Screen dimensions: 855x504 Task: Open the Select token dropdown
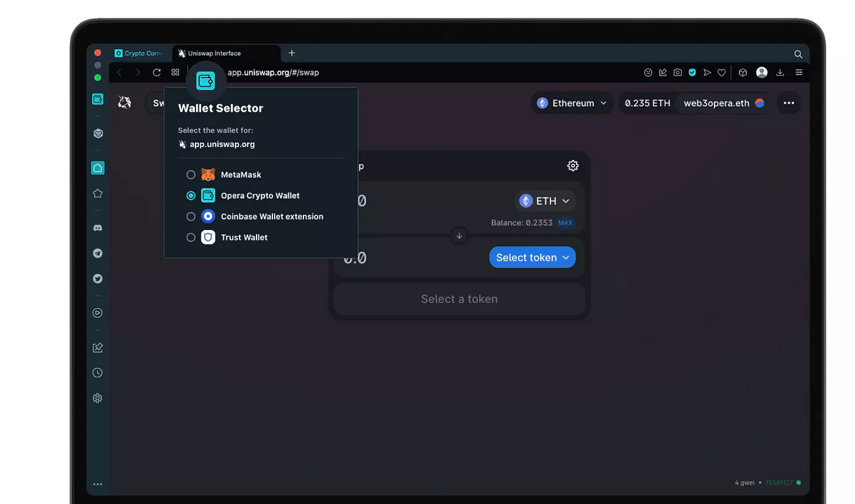(x=532, y=257)
